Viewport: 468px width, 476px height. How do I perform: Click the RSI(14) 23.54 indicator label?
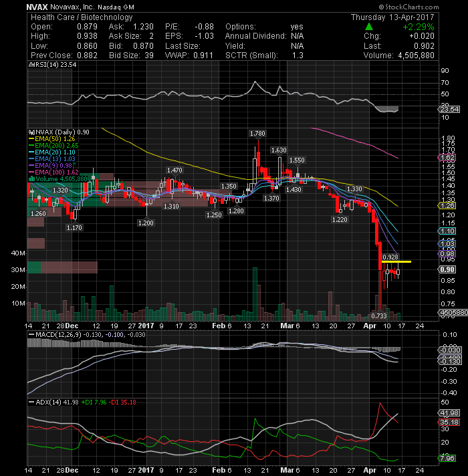click(52, 65)
